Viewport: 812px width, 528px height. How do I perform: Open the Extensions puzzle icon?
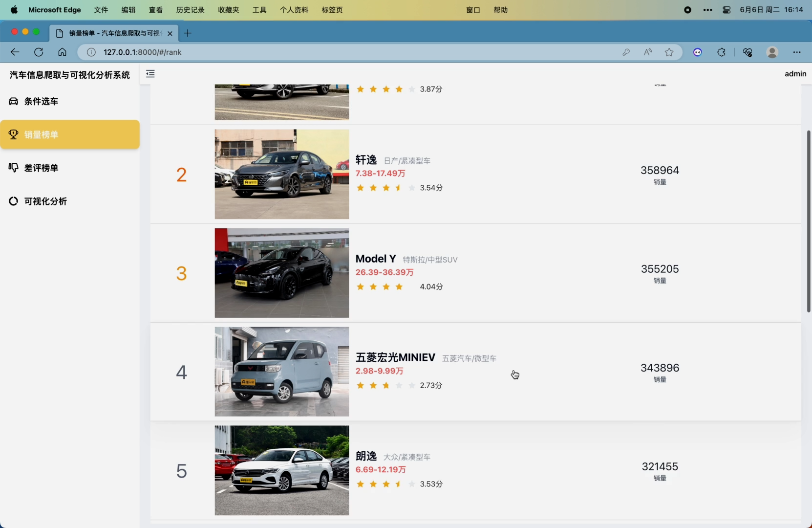pyautogui.click(x=722, y=52)
